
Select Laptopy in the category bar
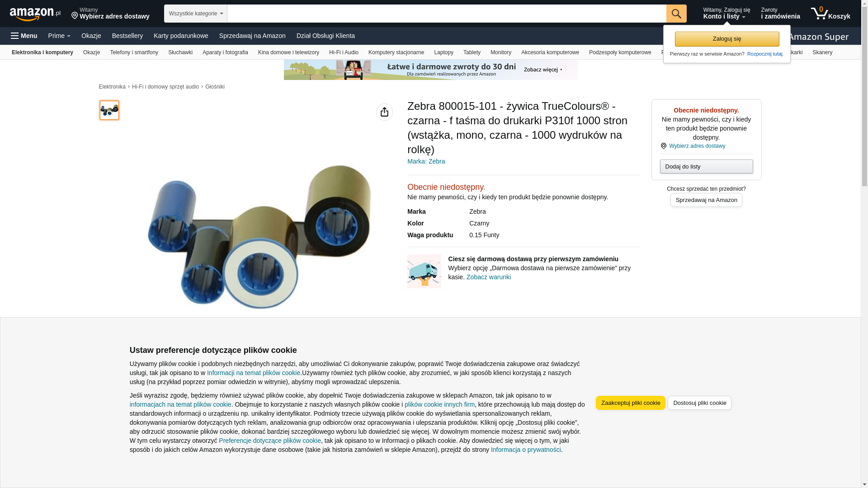[x=443, y=52]
